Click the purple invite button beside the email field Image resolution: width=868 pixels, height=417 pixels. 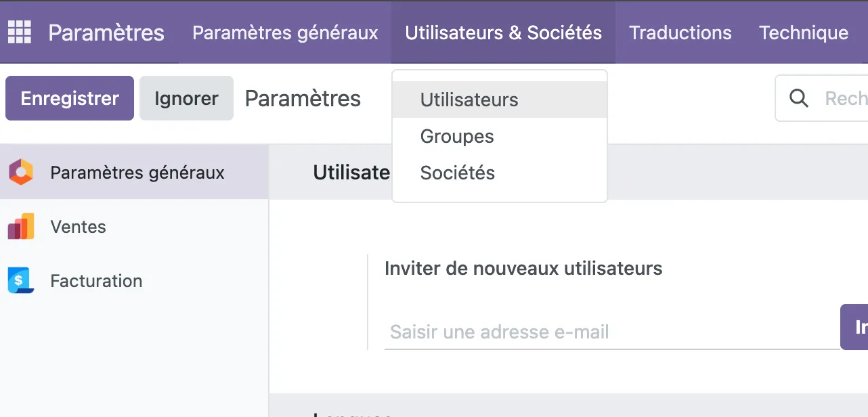[x=854, y=327]
